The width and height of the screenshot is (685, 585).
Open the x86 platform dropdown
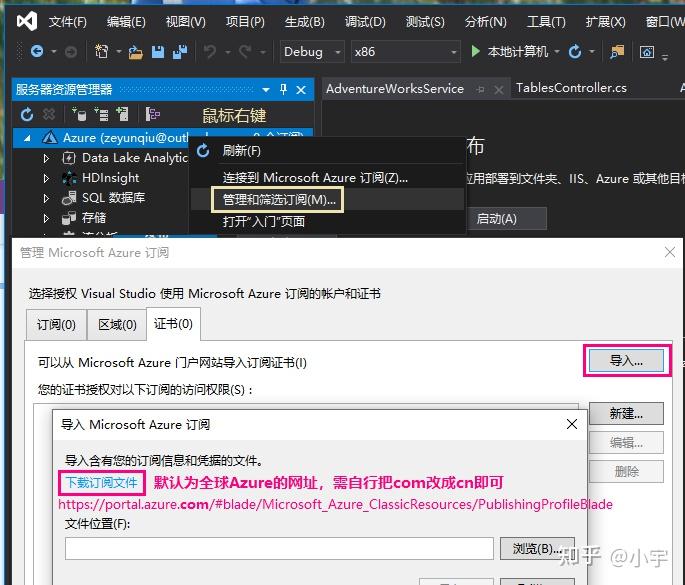tap(405, 52)
